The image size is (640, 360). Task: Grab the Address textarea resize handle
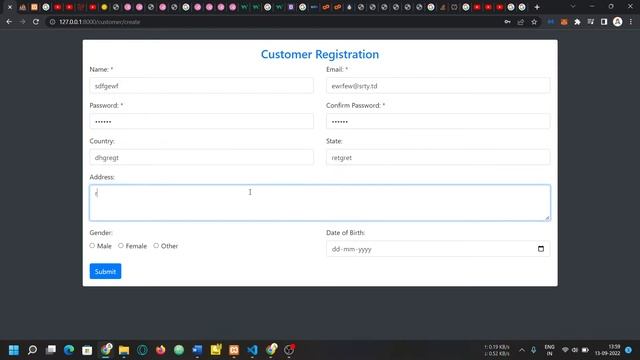[x=547, y=218]
